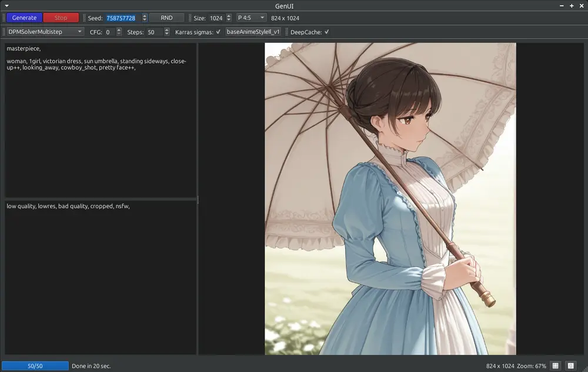Image resolution: width=588 pixels, height=372 pixels.
Task: Open the window menu arrow in title bar
Action: [6, 6]
